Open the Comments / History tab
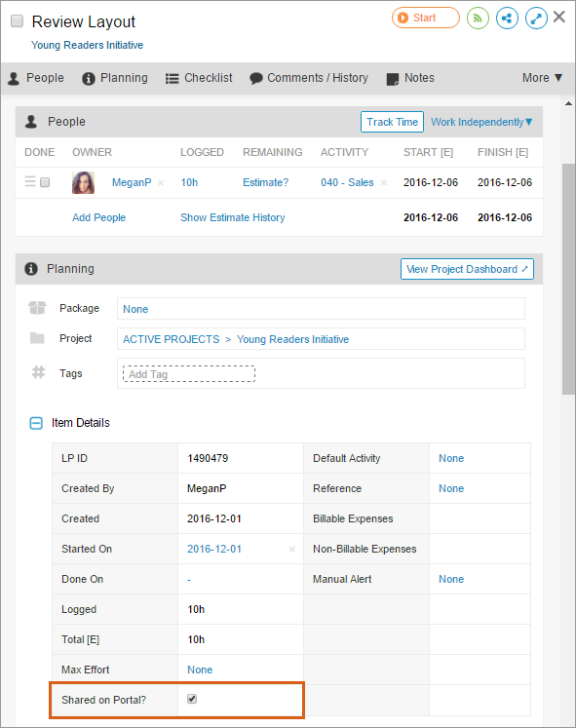 click(309, 78)
